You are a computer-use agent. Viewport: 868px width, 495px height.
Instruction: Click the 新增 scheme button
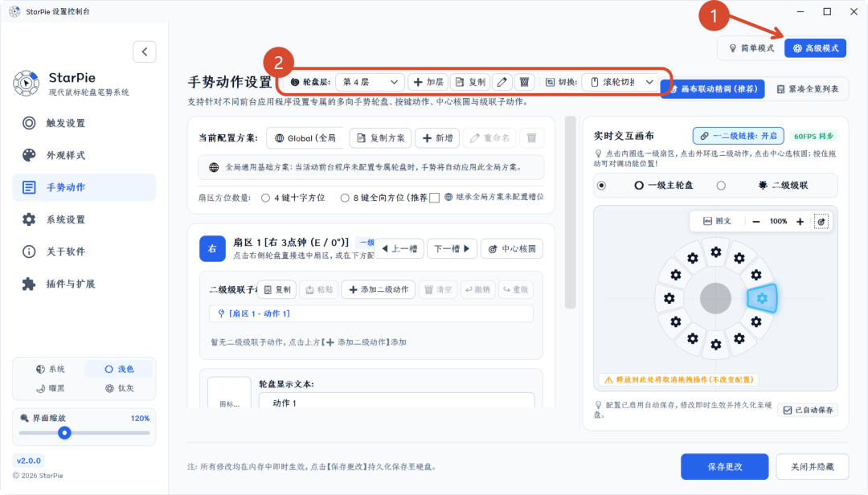click(438, 138)
